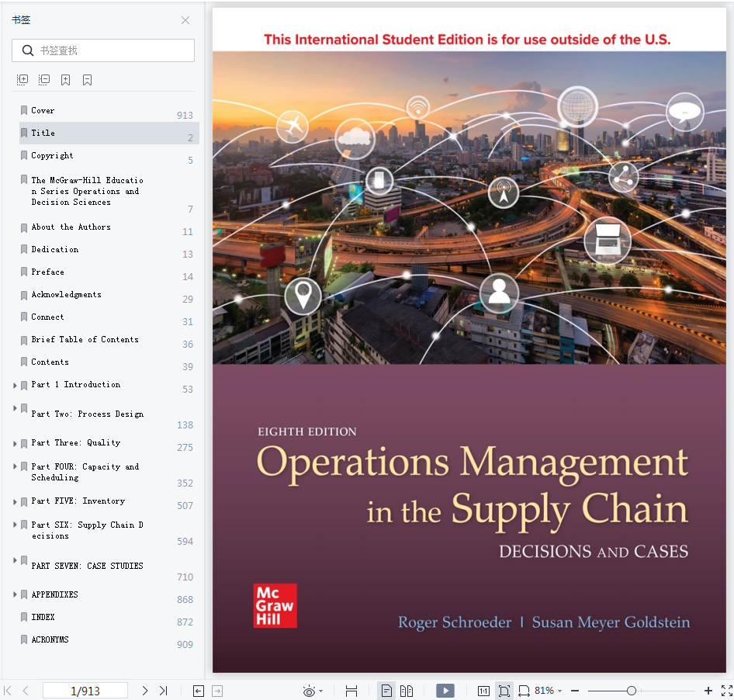Jump to the first page
Screen dimensions: 734x700
pyautogui.click(x=8, y=691)
